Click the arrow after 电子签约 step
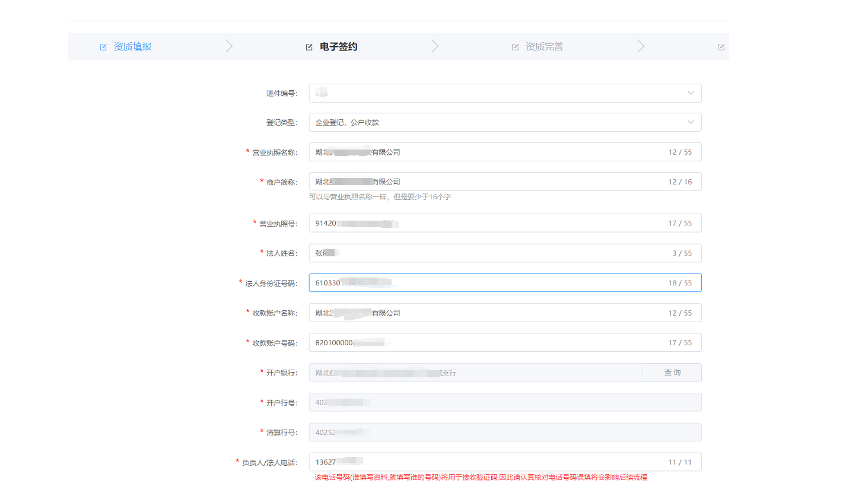This screenshot has width=868, height=496. click(435, 46)
